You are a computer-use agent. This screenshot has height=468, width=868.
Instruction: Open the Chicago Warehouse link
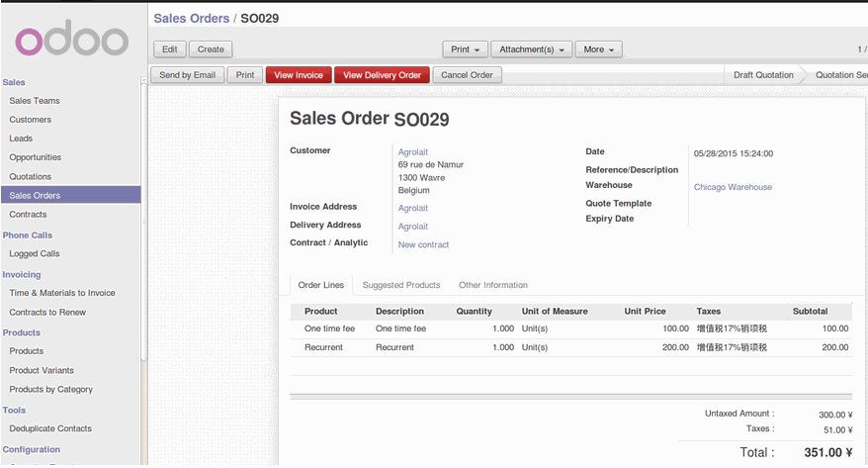point(733,187)
